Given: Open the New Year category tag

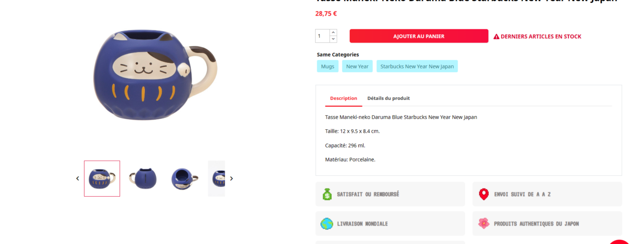Looking at the screenshot, I should click(x=357, y=66).
